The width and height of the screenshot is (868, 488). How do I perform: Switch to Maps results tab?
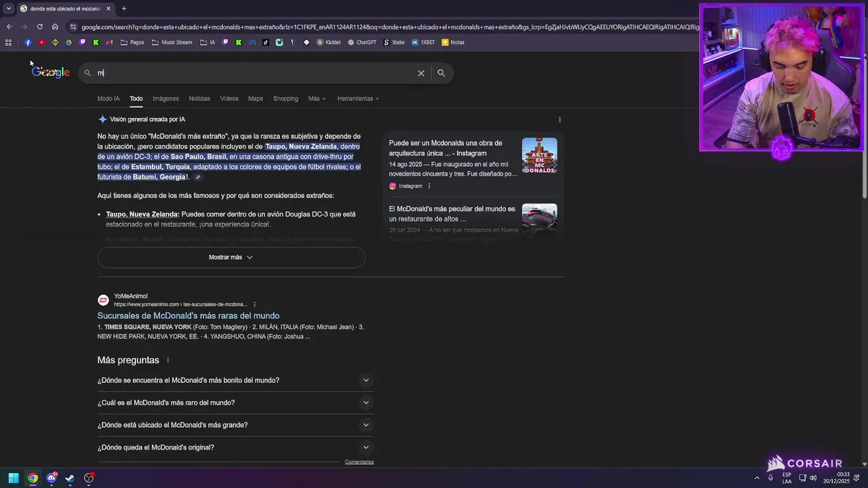[x=256, y=98]
